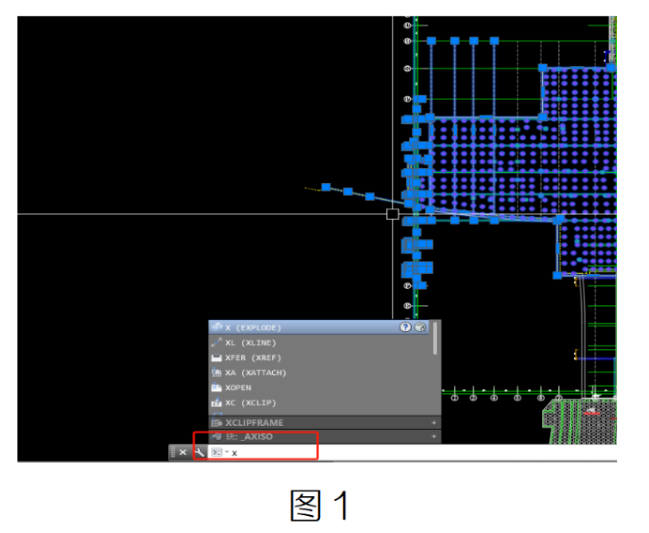Open help for the EXPLODE command

point(405,327)
